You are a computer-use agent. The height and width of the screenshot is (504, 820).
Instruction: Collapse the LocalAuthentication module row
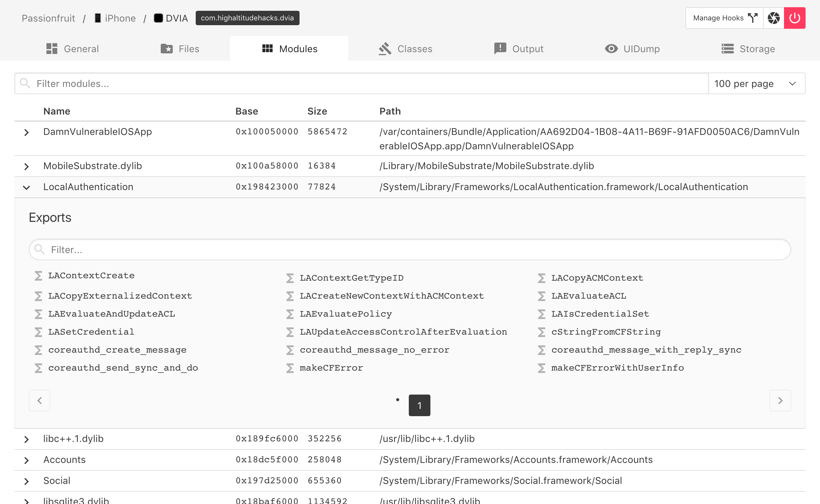[27, 187]
